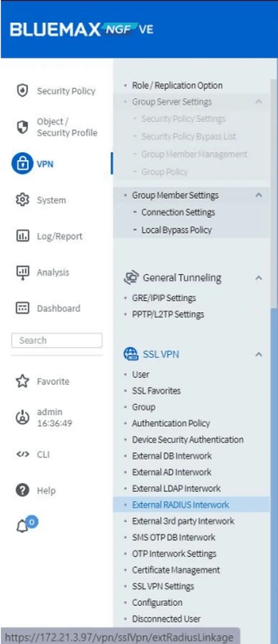Open SMS OTP DB Interwork
The width and height of the screenshot is (278, 644).
[174, 537]
